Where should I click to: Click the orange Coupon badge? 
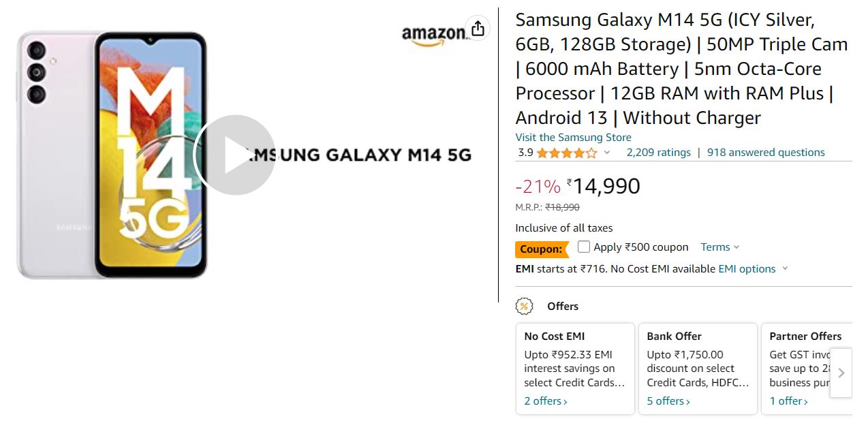click(x=541, y=249)
